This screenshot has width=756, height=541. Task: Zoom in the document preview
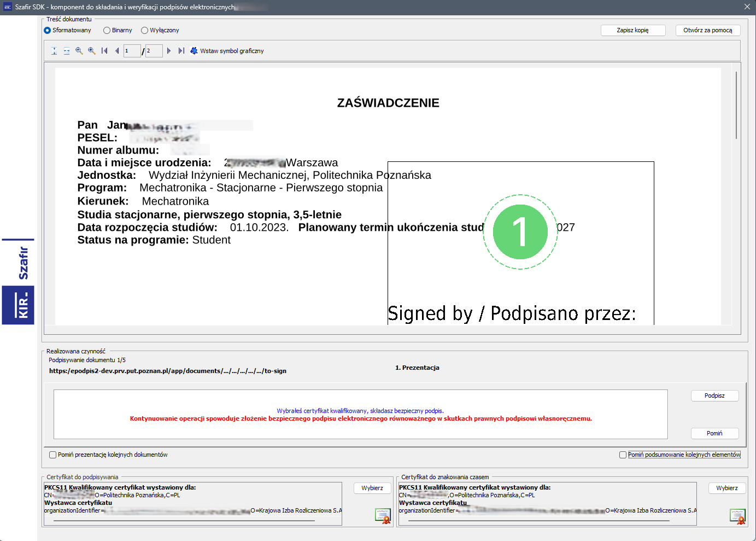(x=92, y=51)
